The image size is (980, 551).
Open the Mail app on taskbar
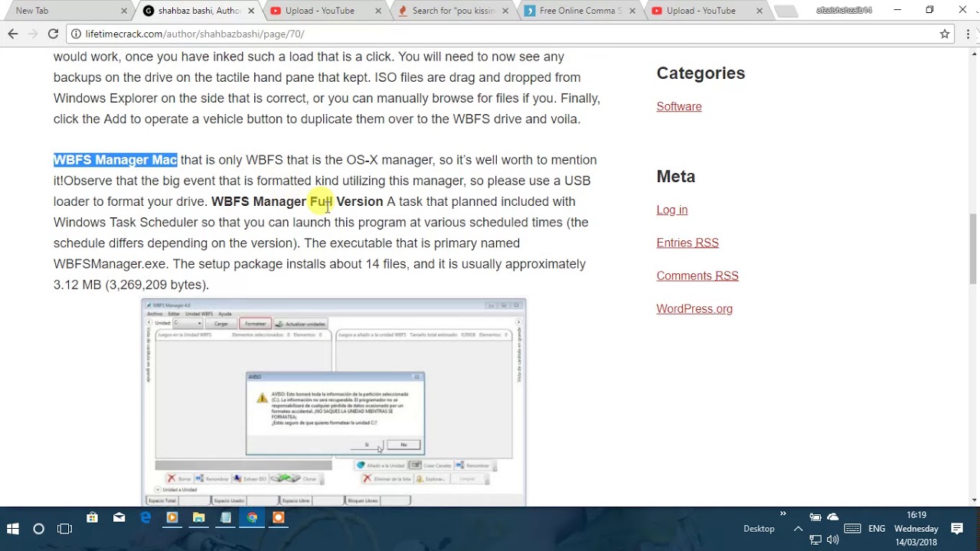pyautogui.click(x=119, y=517)
